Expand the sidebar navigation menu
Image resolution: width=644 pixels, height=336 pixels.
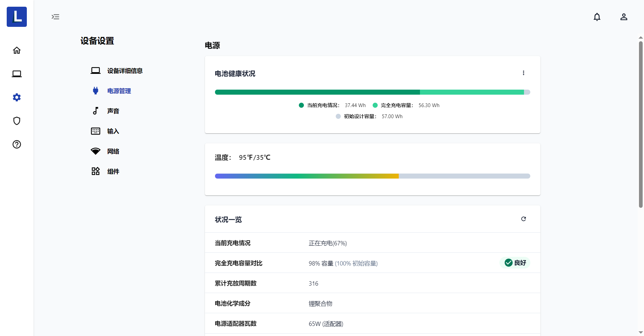click(55, 17)
